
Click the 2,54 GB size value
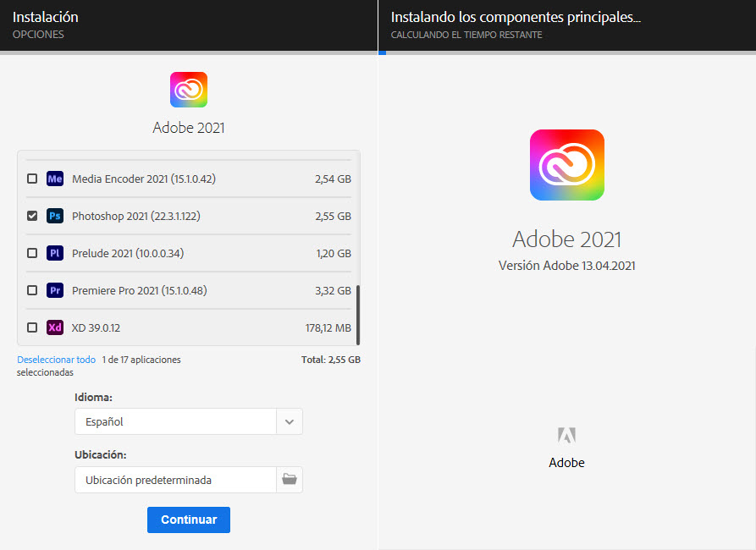point(334,179)
